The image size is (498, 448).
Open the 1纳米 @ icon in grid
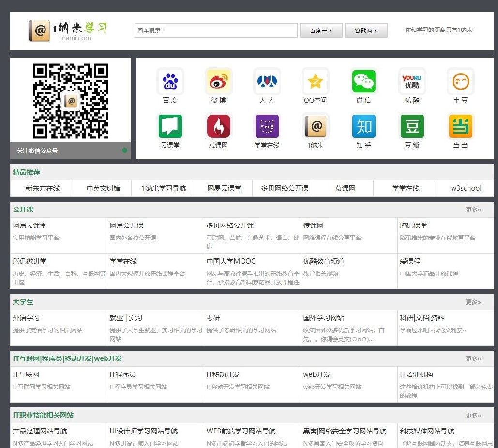coord(316,126)
